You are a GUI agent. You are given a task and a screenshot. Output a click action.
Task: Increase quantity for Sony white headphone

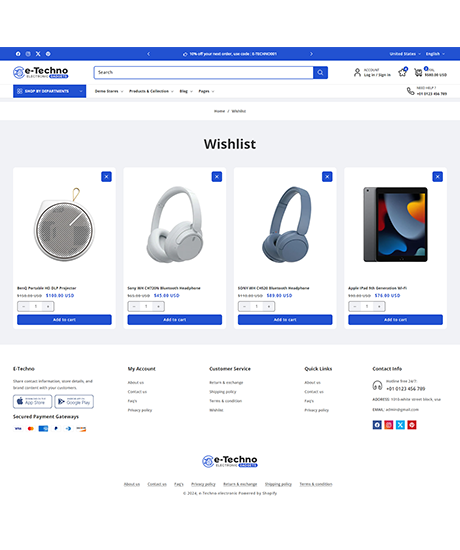point(158,307)
